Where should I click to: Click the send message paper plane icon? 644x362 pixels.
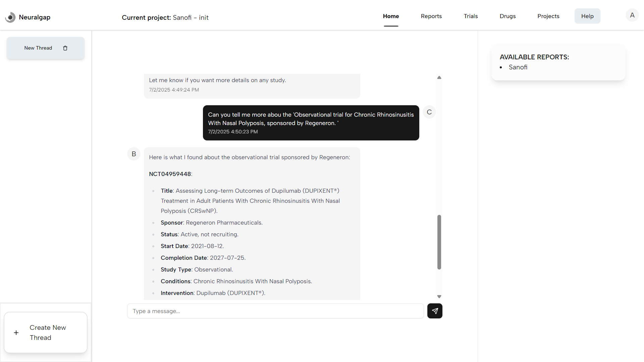pos(435,311)
